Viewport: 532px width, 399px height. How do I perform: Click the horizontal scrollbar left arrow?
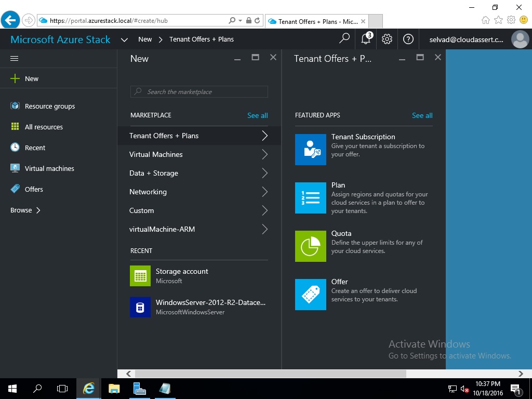(x=129, y=374)
